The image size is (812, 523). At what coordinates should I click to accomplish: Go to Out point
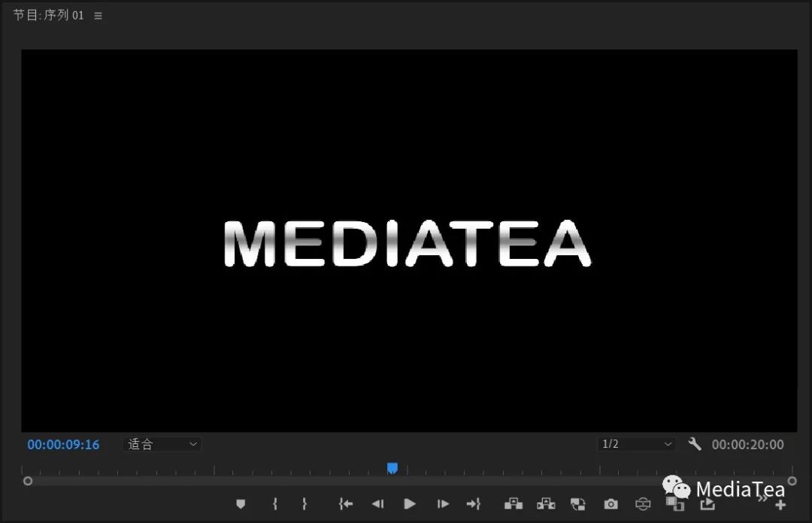point(474,504)
